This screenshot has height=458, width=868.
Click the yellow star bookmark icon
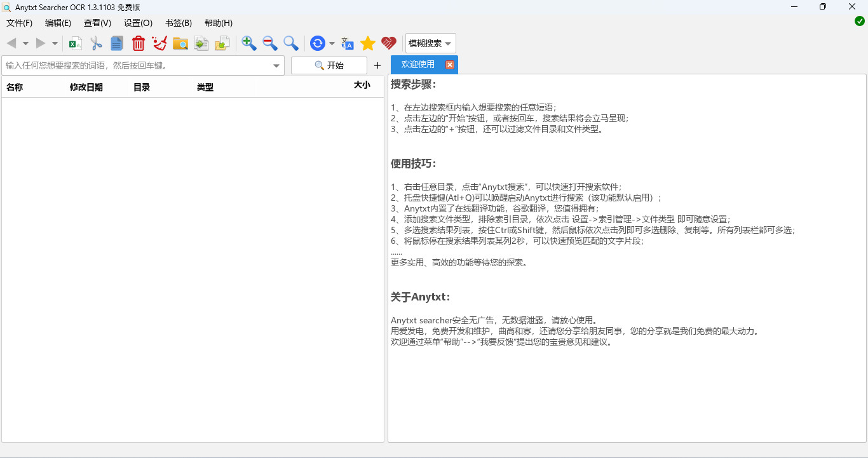tap(368, 43)
